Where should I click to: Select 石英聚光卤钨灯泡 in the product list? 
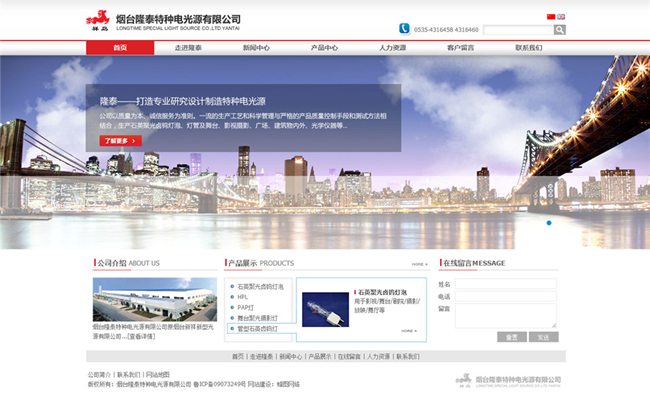tap(260, 286)
